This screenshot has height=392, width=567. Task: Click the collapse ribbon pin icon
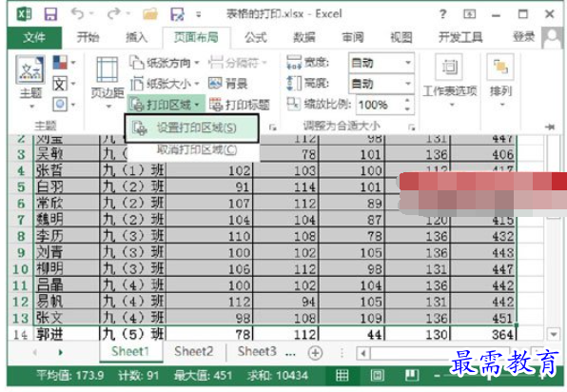(x=550, y=127)
